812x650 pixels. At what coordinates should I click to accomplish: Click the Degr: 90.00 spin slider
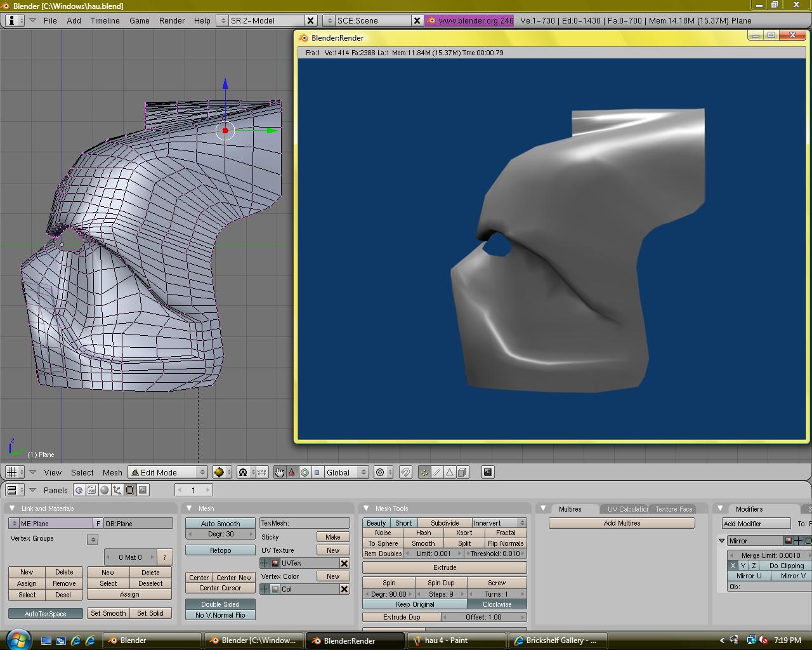click(x=389, y=594)
